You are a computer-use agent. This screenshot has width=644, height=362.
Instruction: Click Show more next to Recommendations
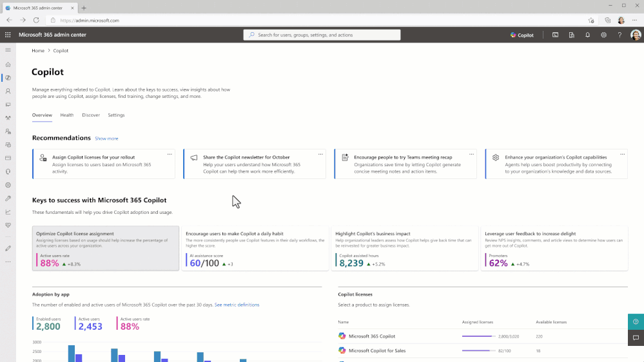coord(106,138)
